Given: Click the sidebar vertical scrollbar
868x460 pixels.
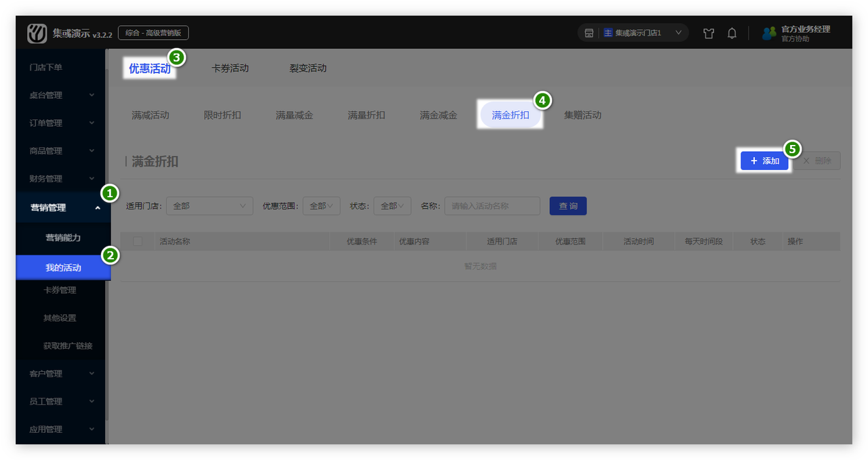Looking at the screenshot, I should tap(107, 245).
